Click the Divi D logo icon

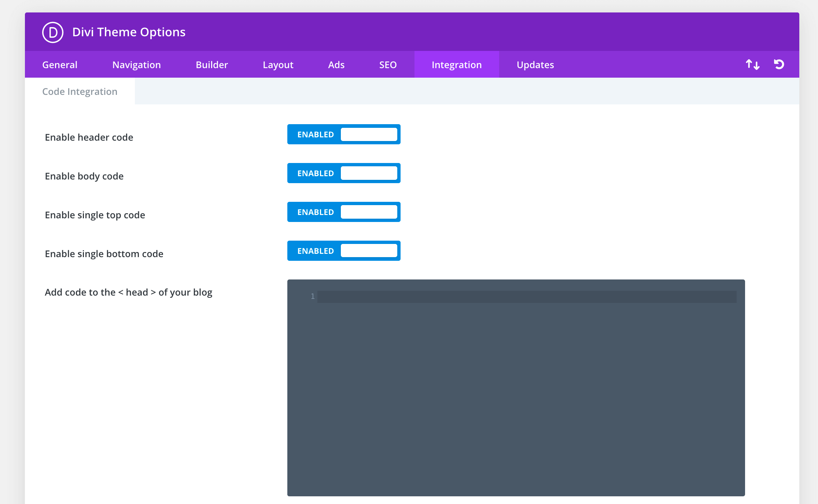pos(53,32)
